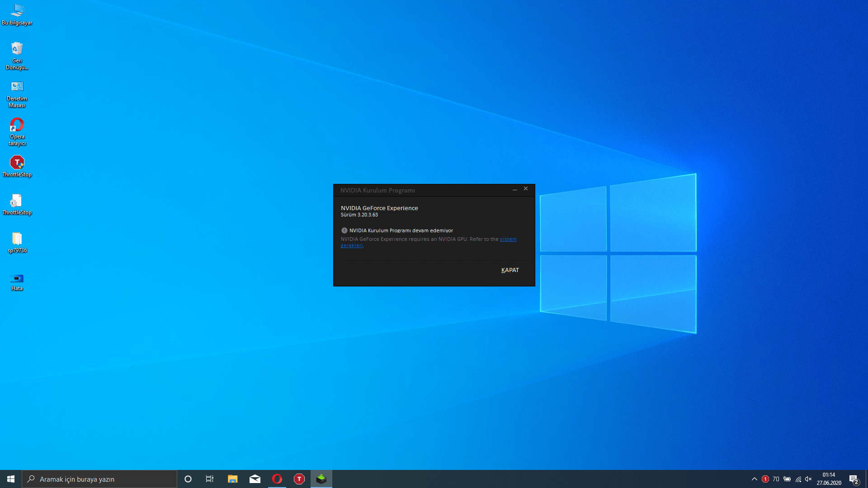This screenshot has width=868, height=488.
Task: Minimize the NVIDIA Kurulum Programı window
Action: (x=514, y=190)
